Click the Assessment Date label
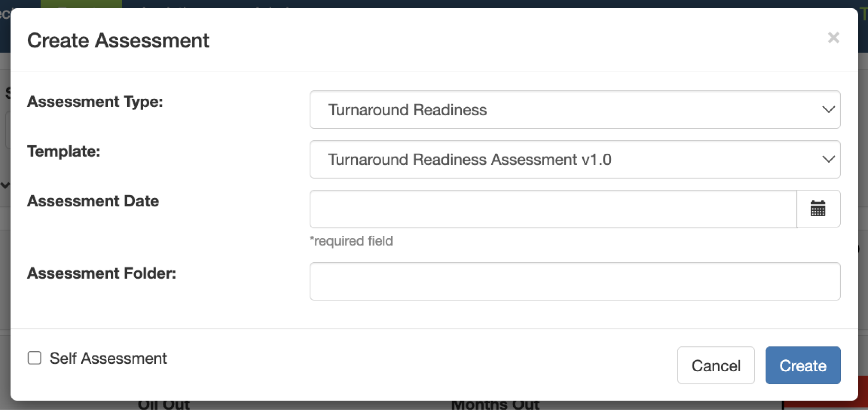 pos(93,201)
